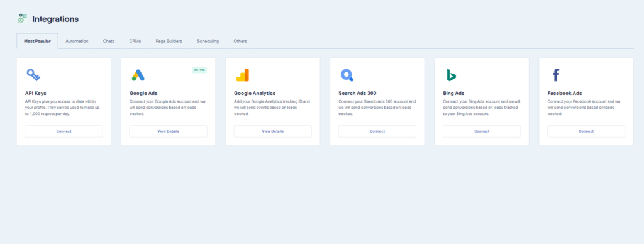
Task: Click the Google Analytics bar chart icon
Action: (242, 75)
